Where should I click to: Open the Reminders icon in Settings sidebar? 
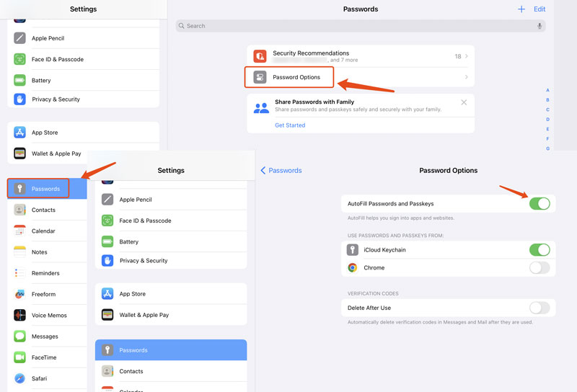tap(20, 273)
